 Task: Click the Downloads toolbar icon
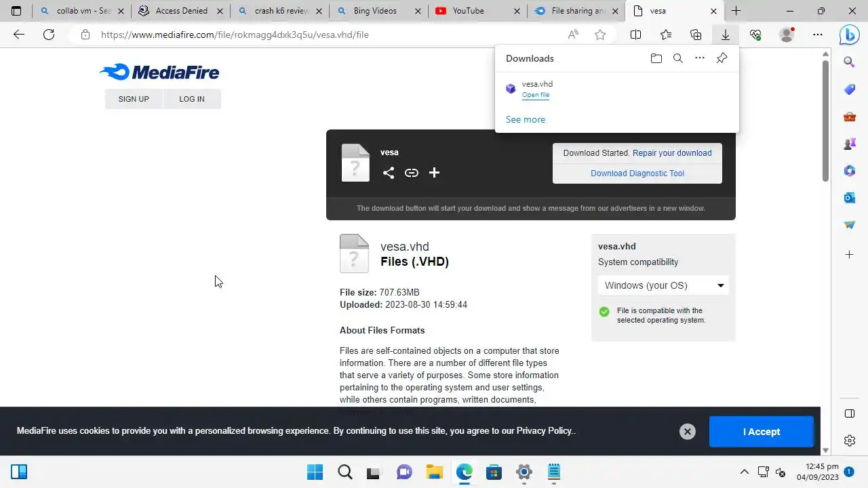(725, 35)
